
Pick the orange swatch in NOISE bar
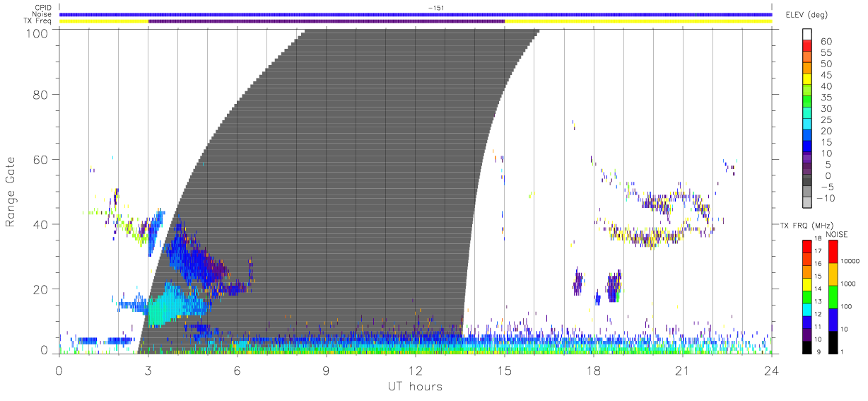pyautogui.click(x=833, y=274)
